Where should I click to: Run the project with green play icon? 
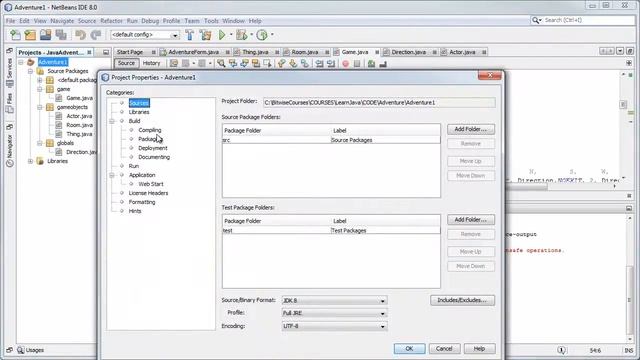point(222,35)
